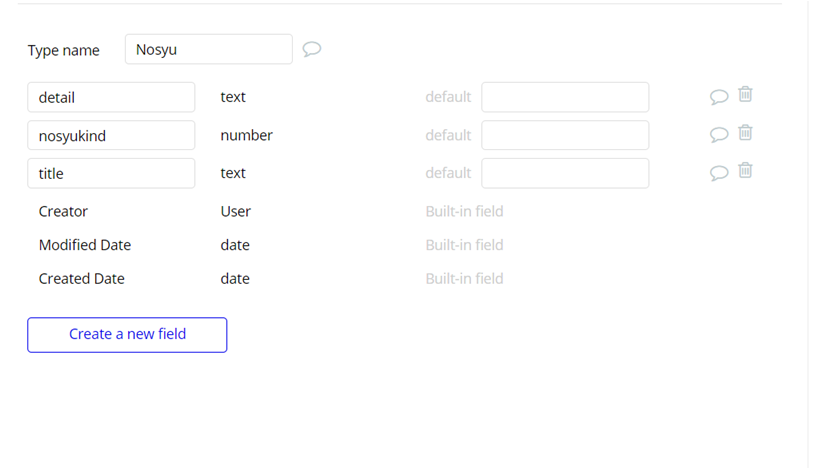The height and width of the screenshot is (469, 815).
Task: Set default value for title field
Action: [565, 173]
